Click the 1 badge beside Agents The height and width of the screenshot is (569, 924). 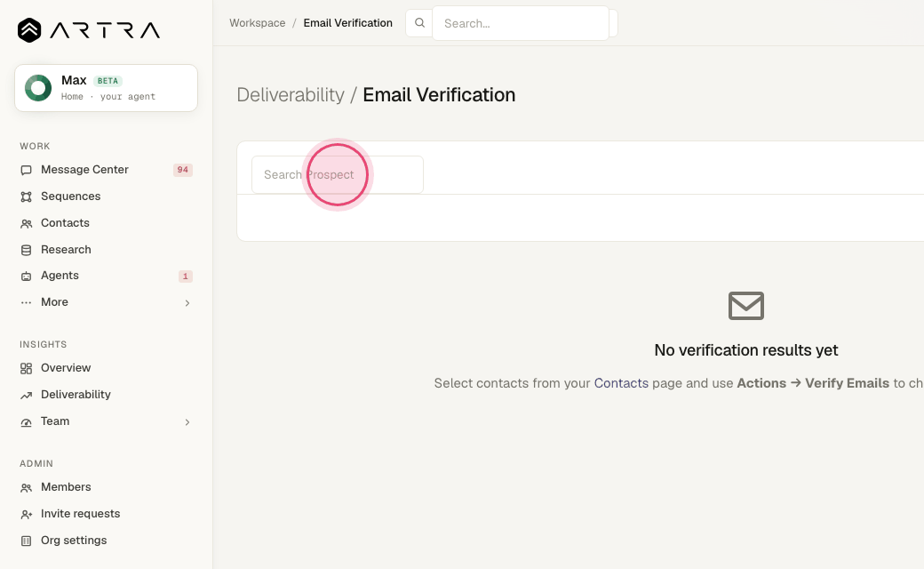point(186,276)
